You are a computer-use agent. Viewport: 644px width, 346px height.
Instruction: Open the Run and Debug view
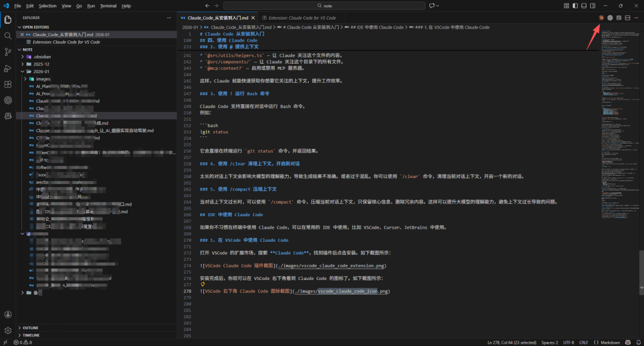click(x=8, y=68)
